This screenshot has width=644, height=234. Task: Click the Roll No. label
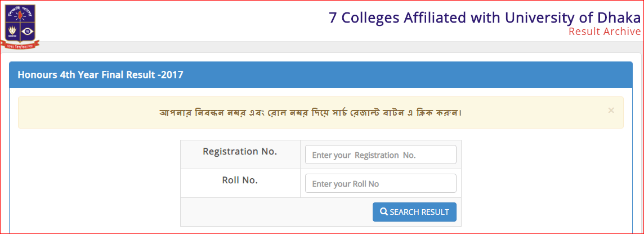(240, 180)
